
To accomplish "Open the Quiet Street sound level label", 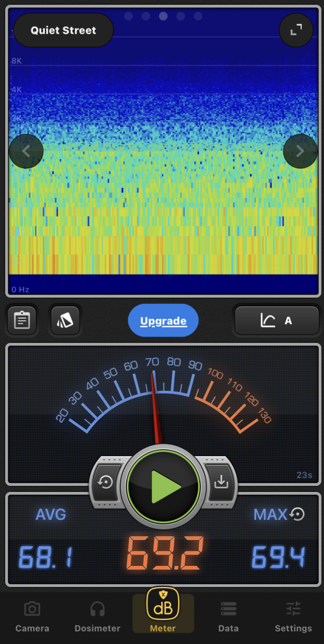I will [x=63, y=30].
